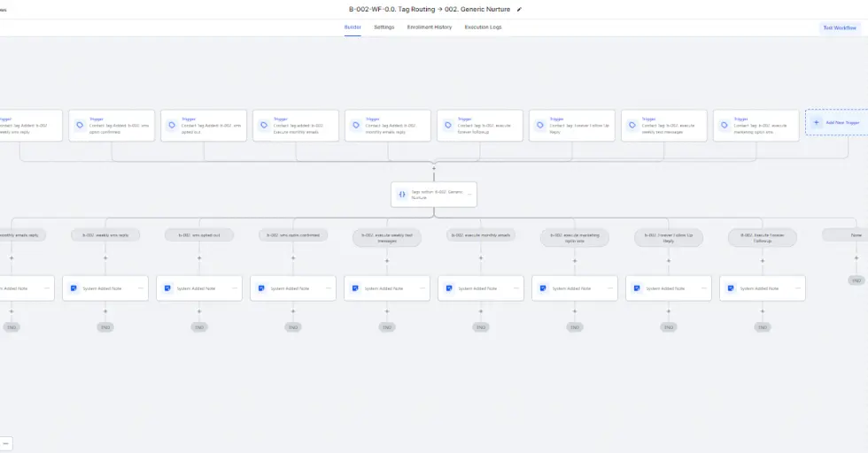Select the 'b-002: execute monthly emails' branch label
This screenshot has height=453, width=868.
tap(480, 235)
